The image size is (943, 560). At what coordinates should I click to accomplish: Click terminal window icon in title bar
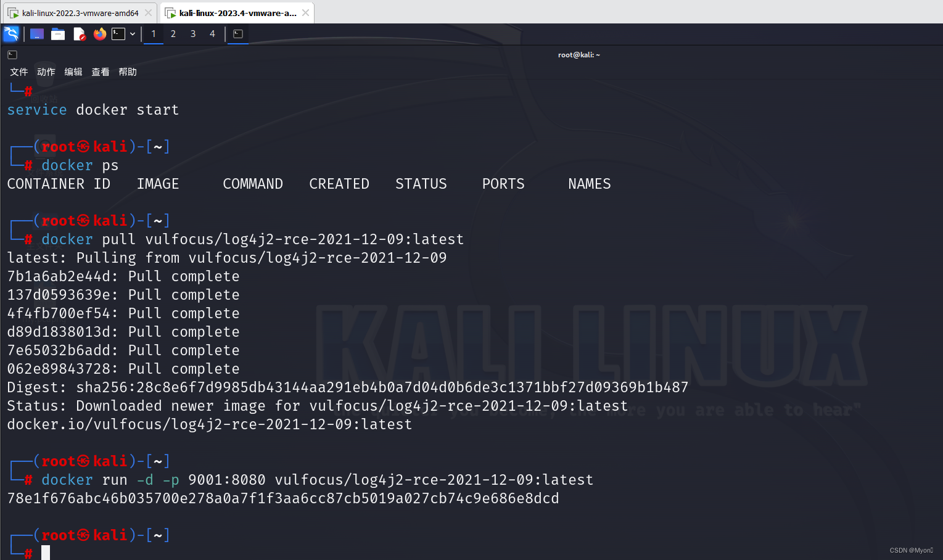tap(12, 55)
